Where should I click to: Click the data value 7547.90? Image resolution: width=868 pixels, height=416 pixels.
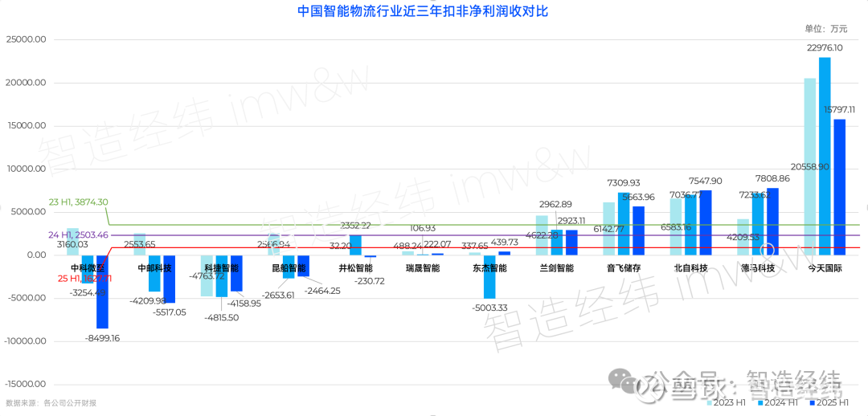coord(706,181)
